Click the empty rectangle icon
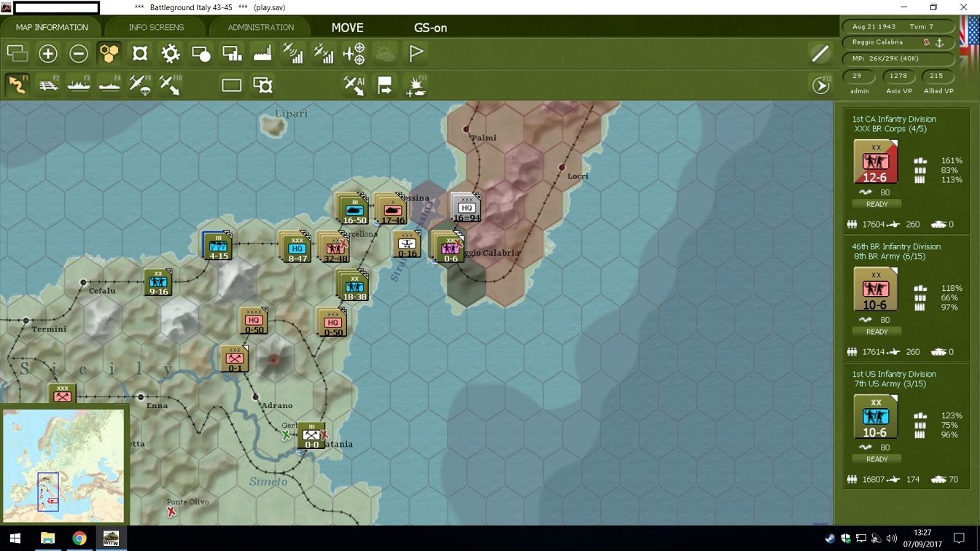This screenshot has height=551, width=980. pyautogui.click(x=232, y=85)
